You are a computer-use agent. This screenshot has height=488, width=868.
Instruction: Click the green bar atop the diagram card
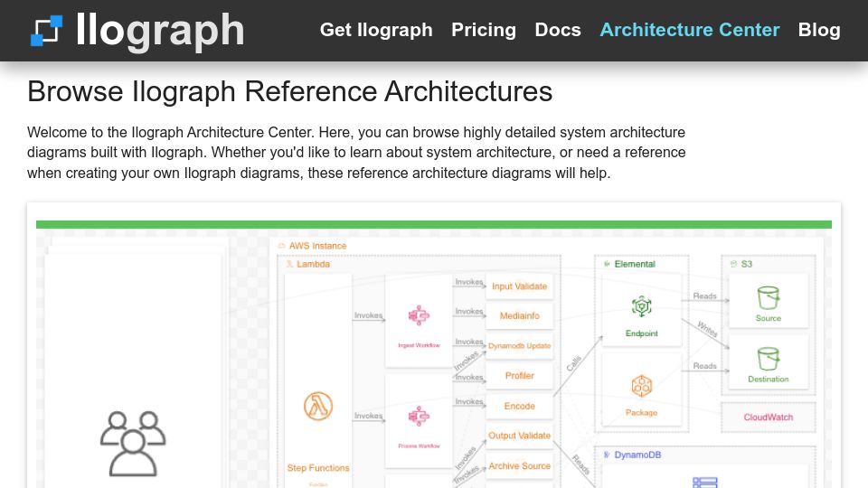click(x=434, y=225)
